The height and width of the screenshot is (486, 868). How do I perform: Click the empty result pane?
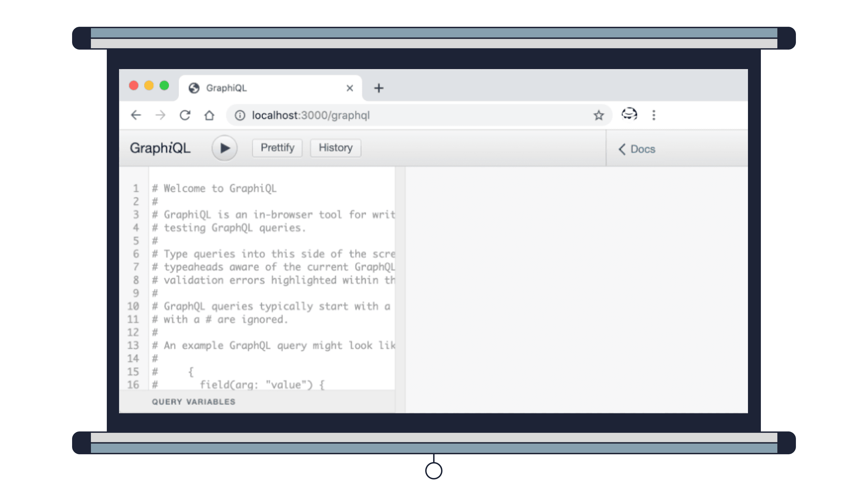(577, 290)
